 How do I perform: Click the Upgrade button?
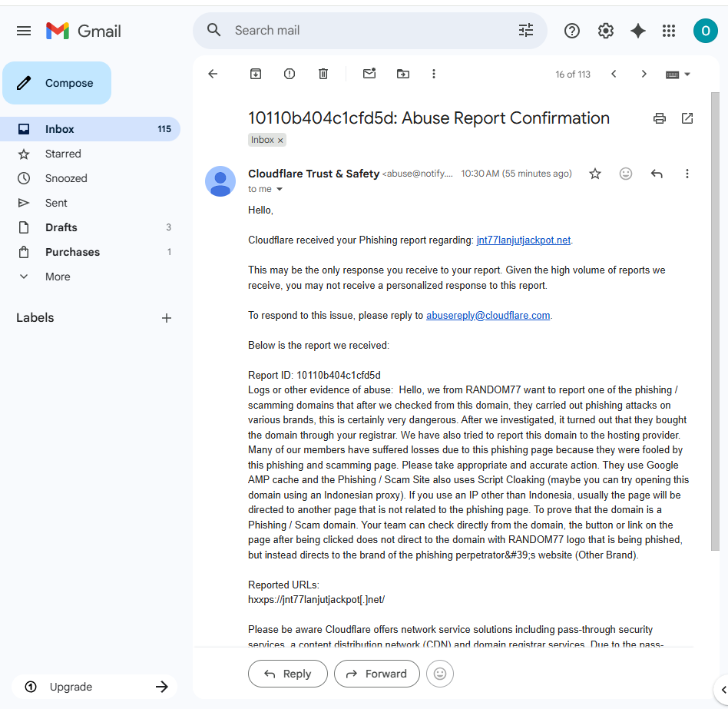pyautogui.click(x=94, y=687)
